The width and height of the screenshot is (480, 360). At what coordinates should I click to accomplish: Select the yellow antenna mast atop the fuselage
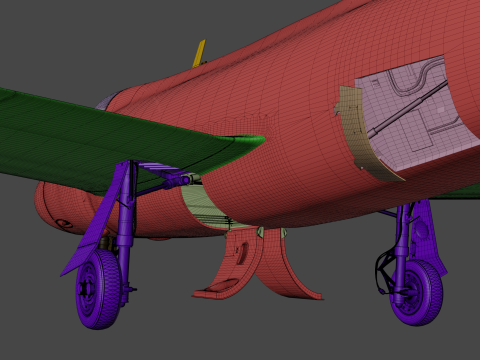[200, 53]
